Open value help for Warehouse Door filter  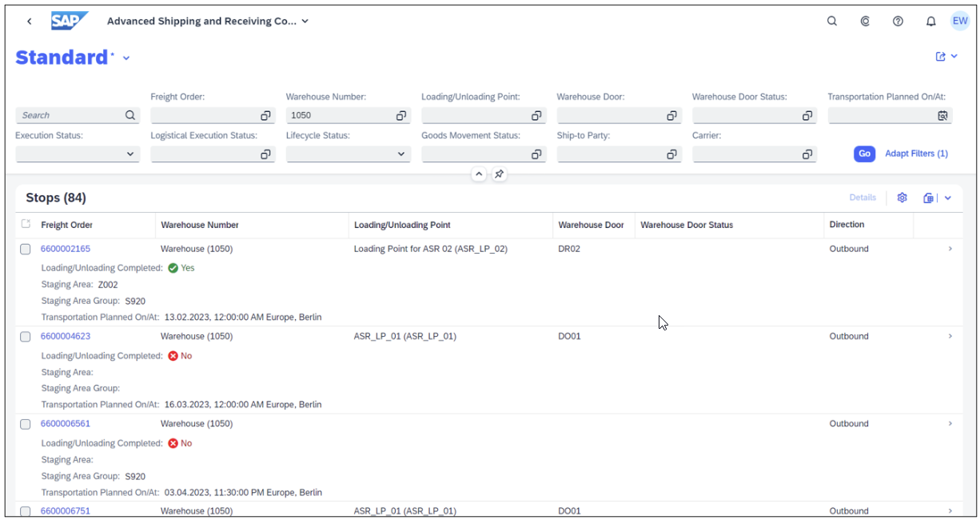click(672, 115)
